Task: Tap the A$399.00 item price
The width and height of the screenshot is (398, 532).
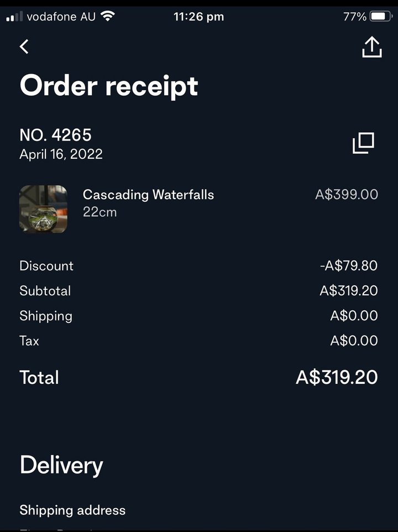Action: [347, 195]
